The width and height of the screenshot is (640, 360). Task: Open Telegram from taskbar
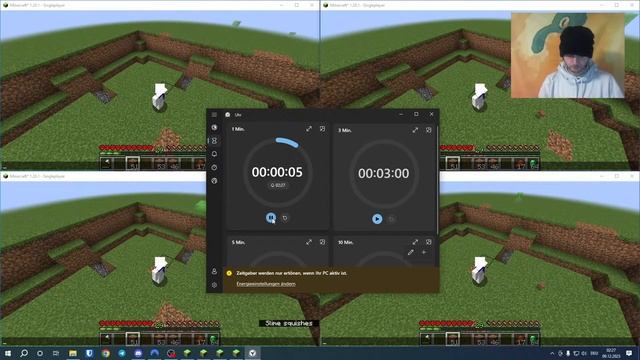[122, 353]
